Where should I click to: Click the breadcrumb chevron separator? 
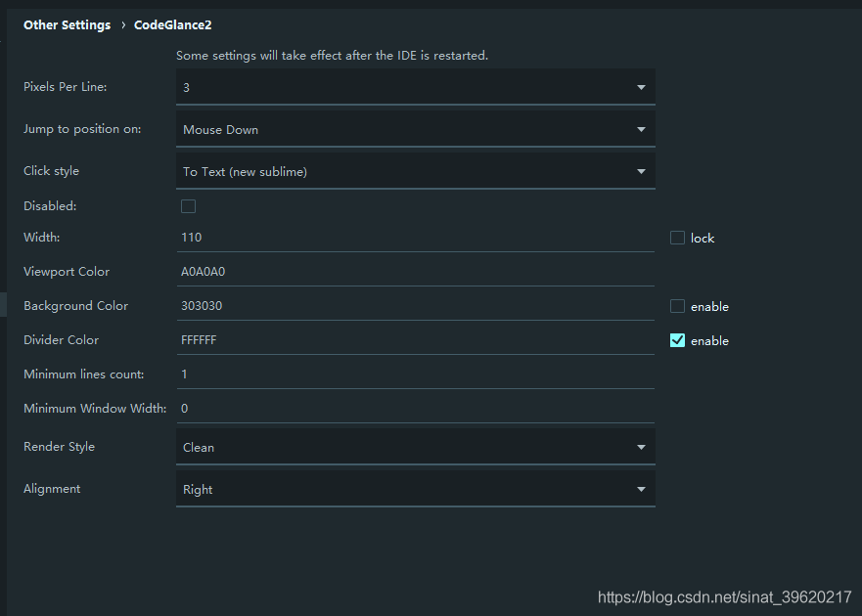(x=123, y=25)
